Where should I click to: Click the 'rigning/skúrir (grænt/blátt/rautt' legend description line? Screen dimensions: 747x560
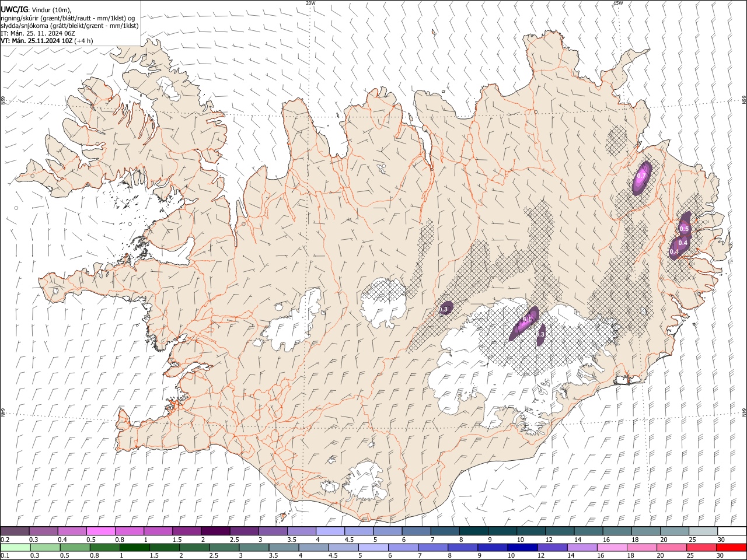(68, 18)
